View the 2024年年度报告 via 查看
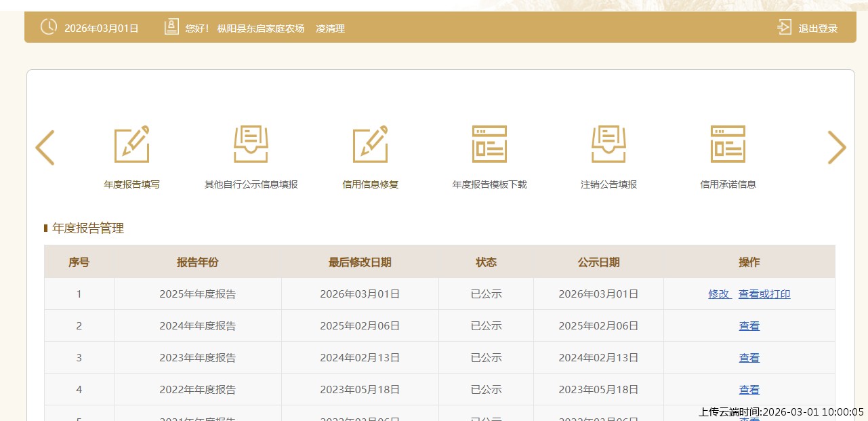This screenshot has width=868, height=421. (x=749, y=326)
